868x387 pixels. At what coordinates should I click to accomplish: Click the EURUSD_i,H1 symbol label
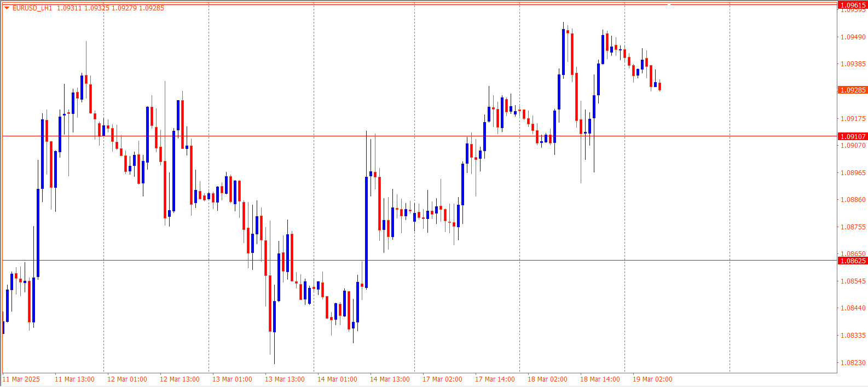(x=32, y=8)
